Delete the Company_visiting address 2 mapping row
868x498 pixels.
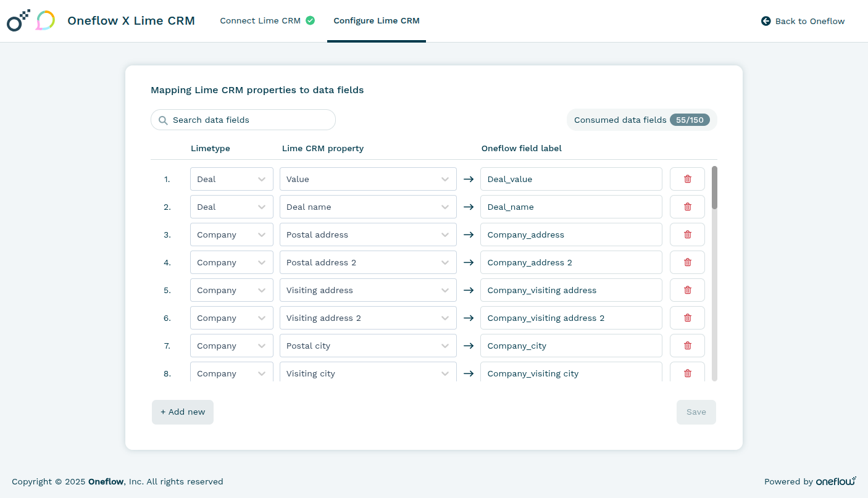tap(687, 318)
